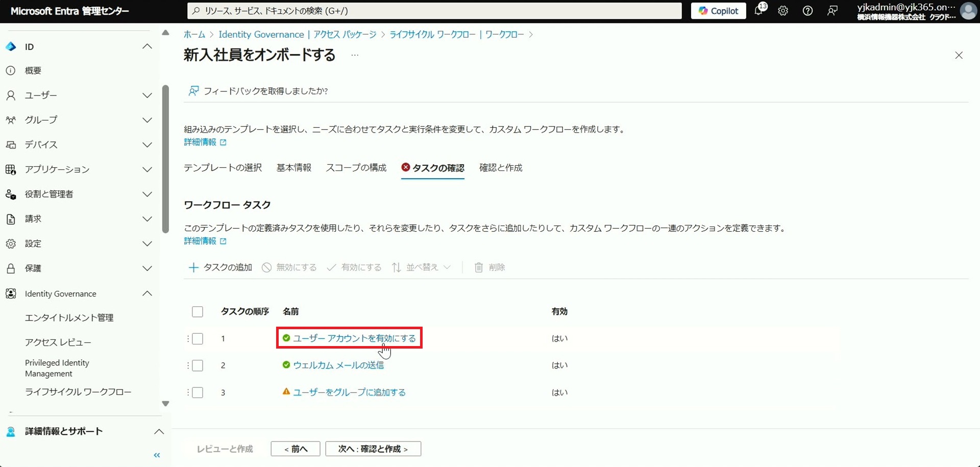Viewport: 980px width, 467px height.
Task: Check the box for task 2
Action: point(198,365)
